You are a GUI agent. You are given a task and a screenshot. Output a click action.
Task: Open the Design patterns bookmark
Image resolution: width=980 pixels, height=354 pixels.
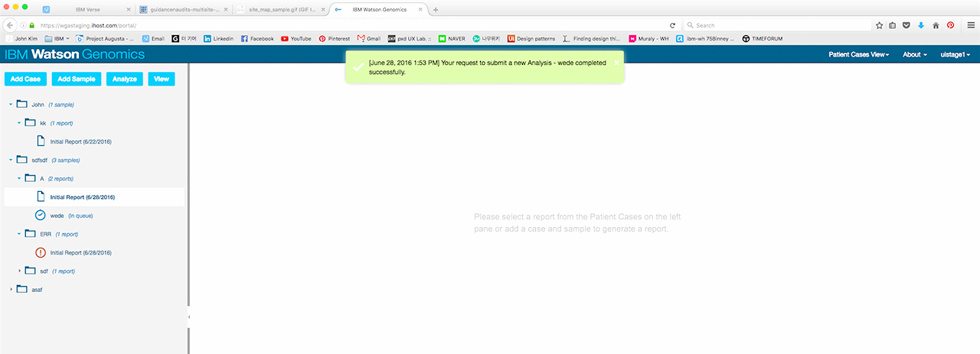(531, 38)
